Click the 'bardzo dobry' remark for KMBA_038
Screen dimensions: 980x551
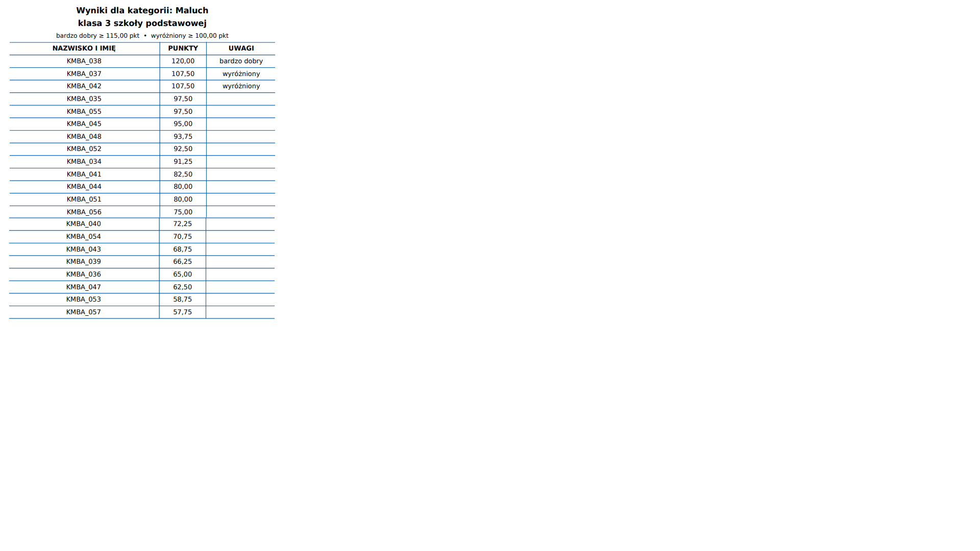[x=241, y=61]
